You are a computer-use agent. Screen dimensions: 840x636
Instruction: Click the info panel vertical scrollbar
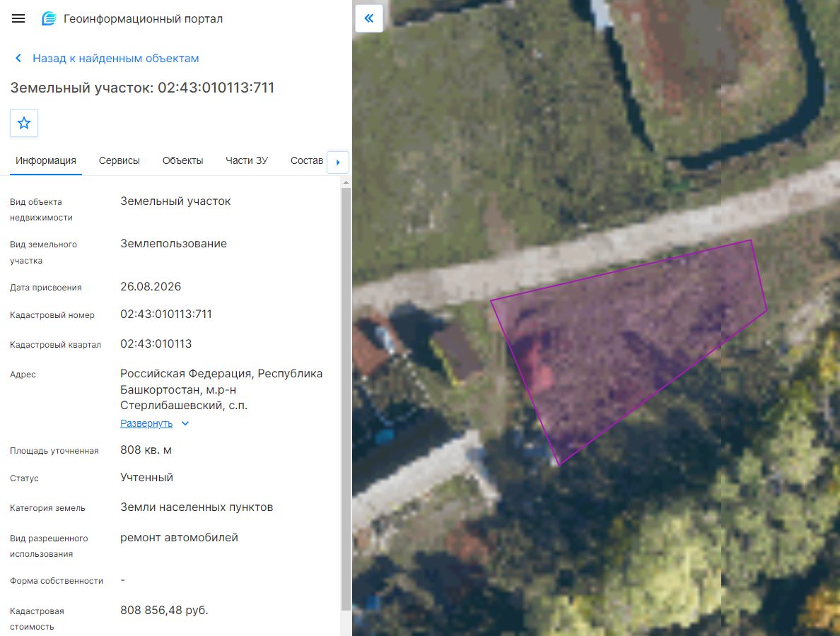coord(346,399)
